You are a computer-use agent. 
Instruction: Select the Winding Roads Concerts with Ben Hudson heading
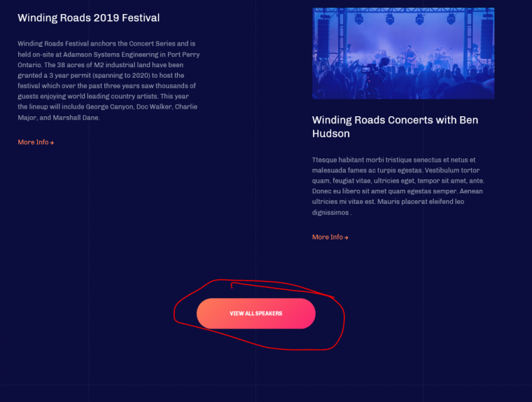pyautogui.click(x=395, y=127)
